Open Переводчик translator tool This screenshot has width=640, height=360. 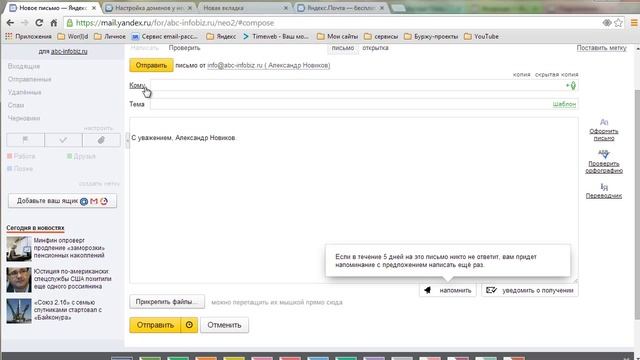pyautogui.click(x=604, y=191)
